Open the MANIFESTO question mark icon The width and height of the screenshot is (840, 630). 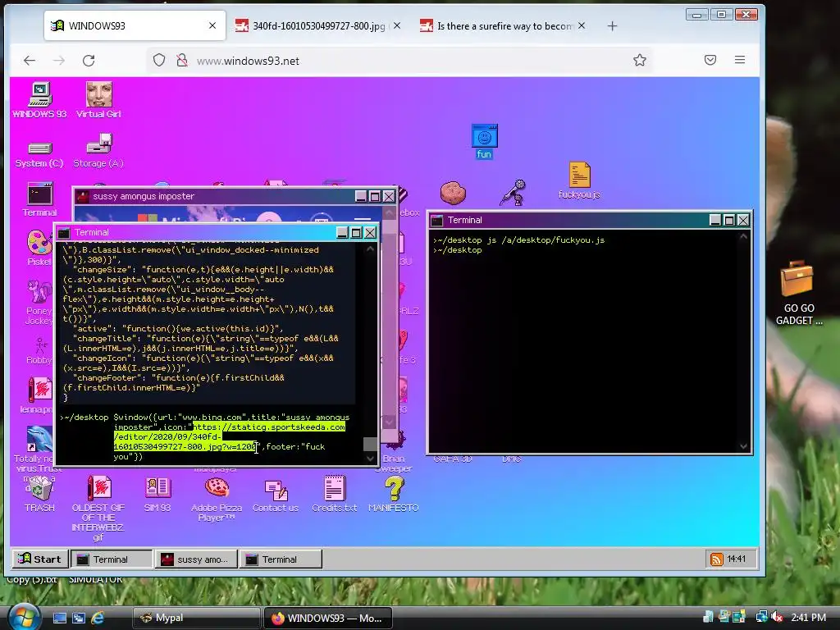393,494
